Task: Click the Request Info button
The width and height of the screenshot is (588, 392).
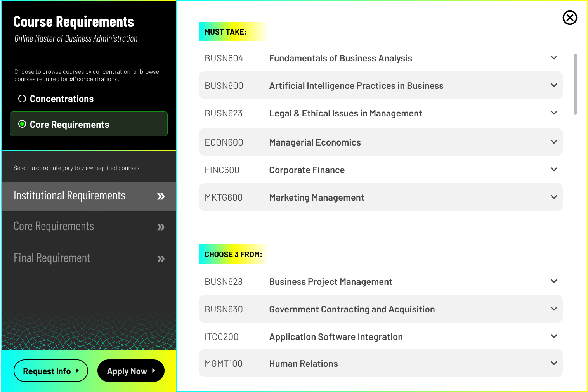Action: (50, 371)
